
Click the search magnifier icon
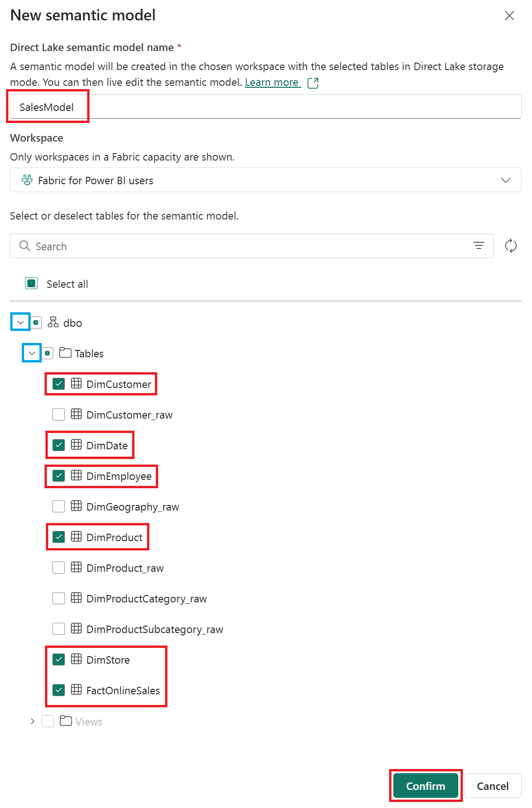[x=25, y=246]
